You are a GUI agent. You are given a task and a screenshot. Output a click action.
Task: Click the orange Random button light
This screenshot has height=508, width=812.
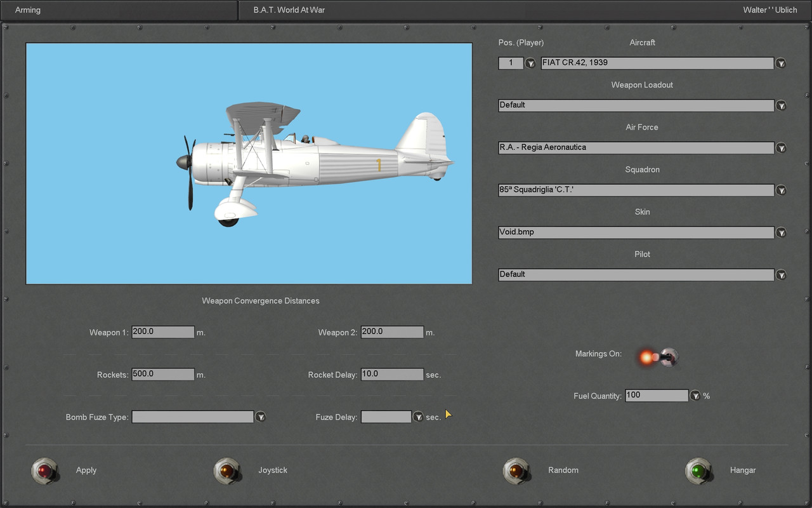pos(516,471)
